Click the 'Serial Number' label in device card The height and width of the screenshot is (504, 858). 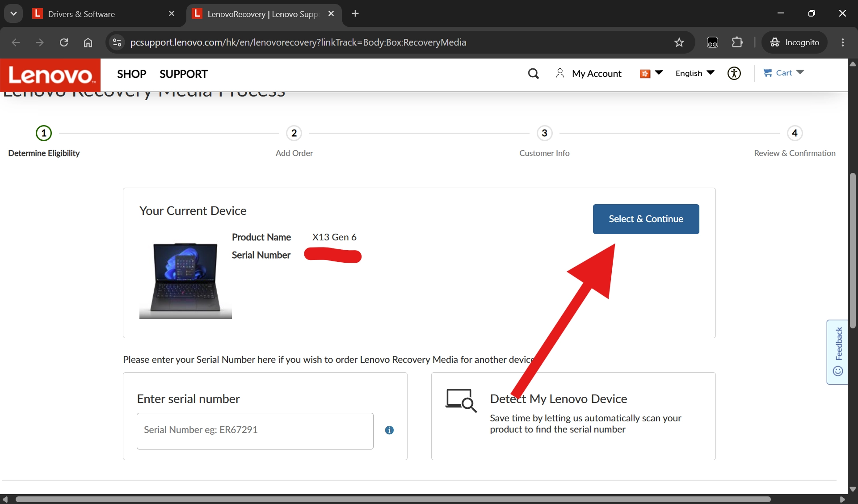pos(261,255)
